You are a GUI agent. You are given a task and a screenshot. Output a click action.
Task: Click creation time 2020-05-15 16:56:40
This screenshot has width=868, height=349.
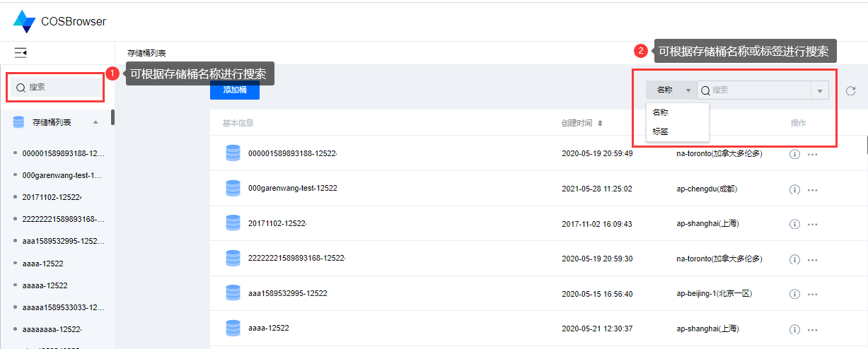[597, 294]
